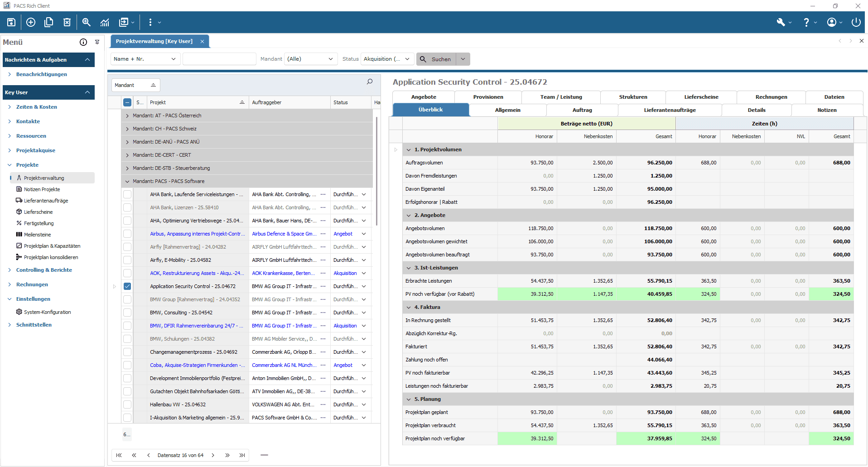This screenshot has height=467, width=868.
Task: Uncheck Application Security Control row checkbox
Action: coord(127,286)
